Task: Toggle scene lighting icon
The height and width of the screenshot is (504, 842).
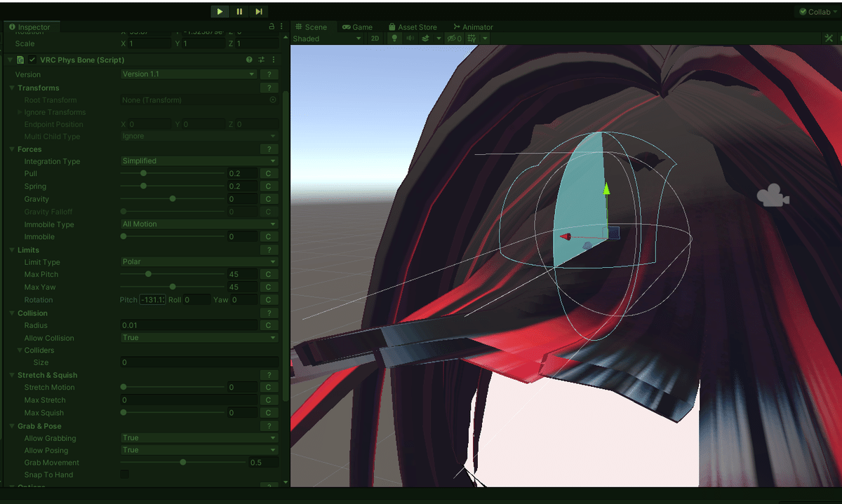Action: click(x=394, y=39)
